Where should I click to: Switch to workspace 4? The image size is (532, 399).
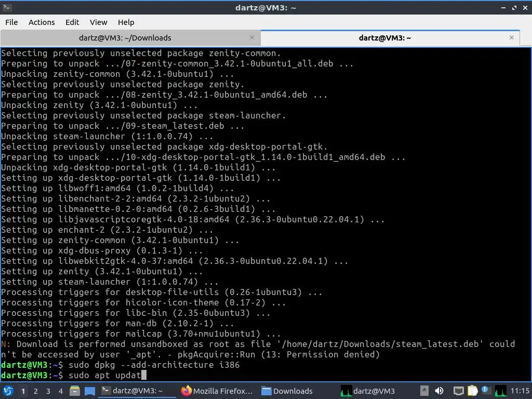point(60,391)
